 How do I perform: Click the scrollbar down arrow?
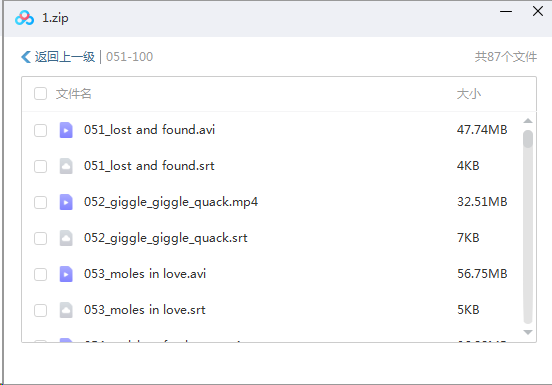pyautogui.click(x=528, y=332)
